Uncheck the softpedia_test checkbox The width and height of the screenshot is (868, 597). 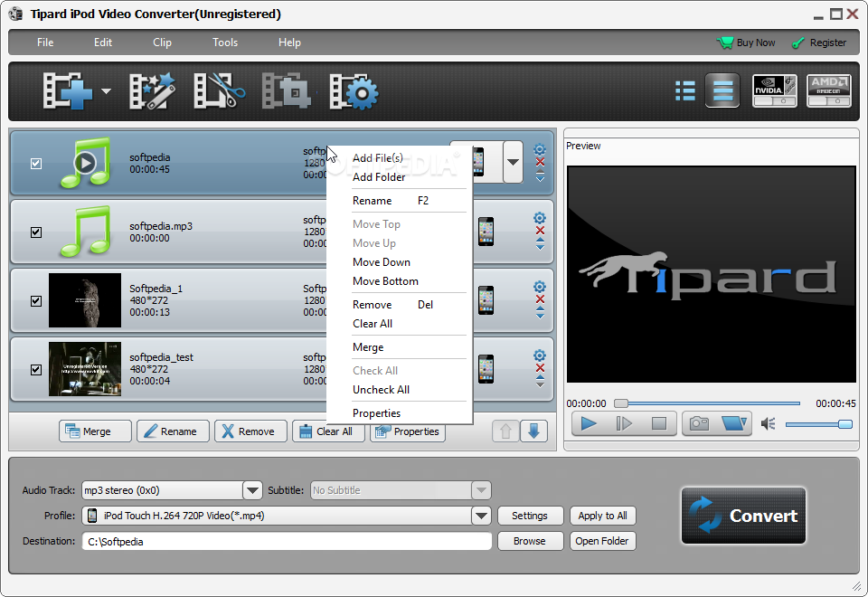[36, 369]
